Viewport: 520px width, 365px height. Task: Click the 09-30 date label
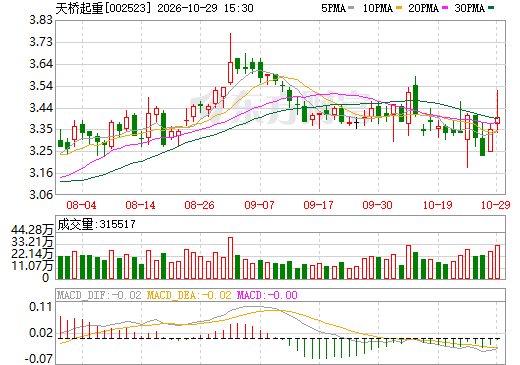tap(377, 205)
